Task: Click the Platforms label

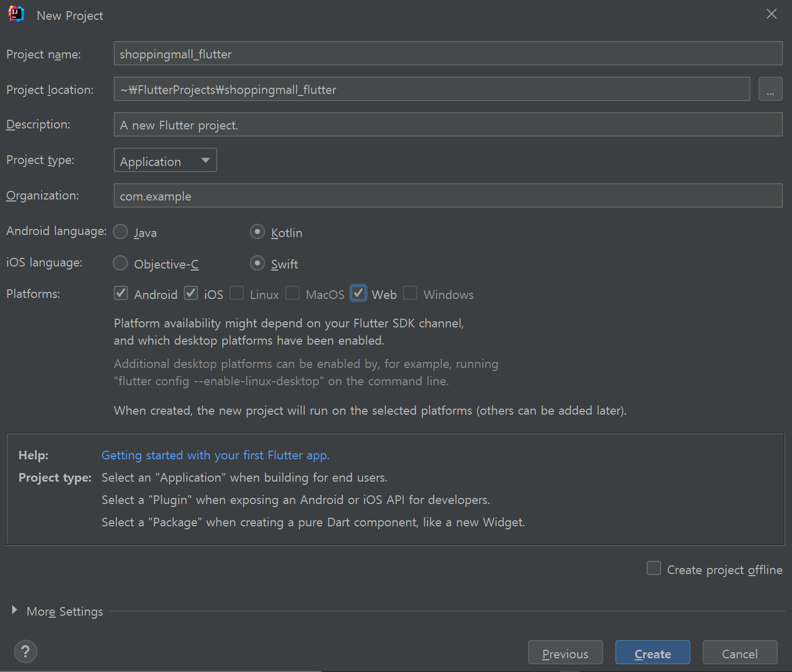Action: (33, 294)
